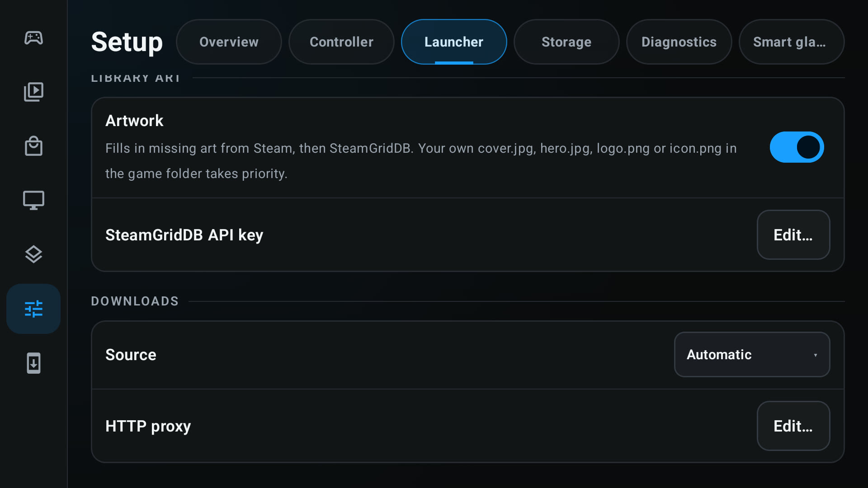Select the Launcher tab
Image resolution: width=868 pixels, height=488 pixels.
click(x=454, y=42)
